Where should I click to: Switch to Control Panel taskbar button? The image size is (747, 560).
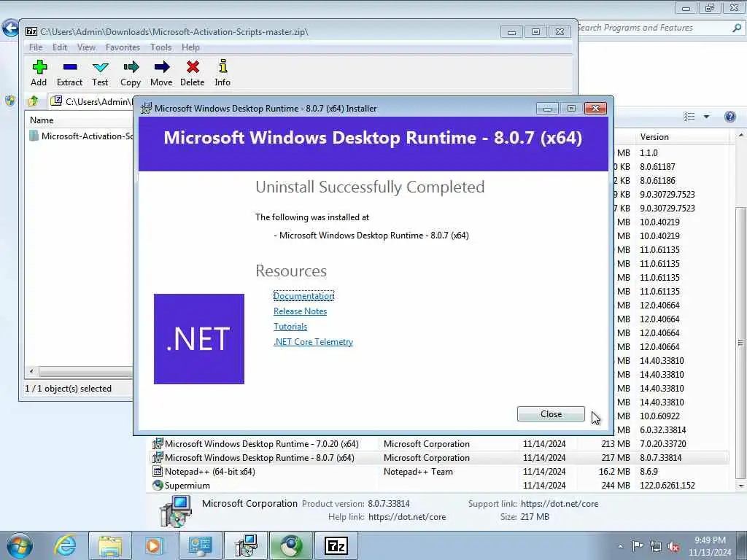tap(200, 545)
